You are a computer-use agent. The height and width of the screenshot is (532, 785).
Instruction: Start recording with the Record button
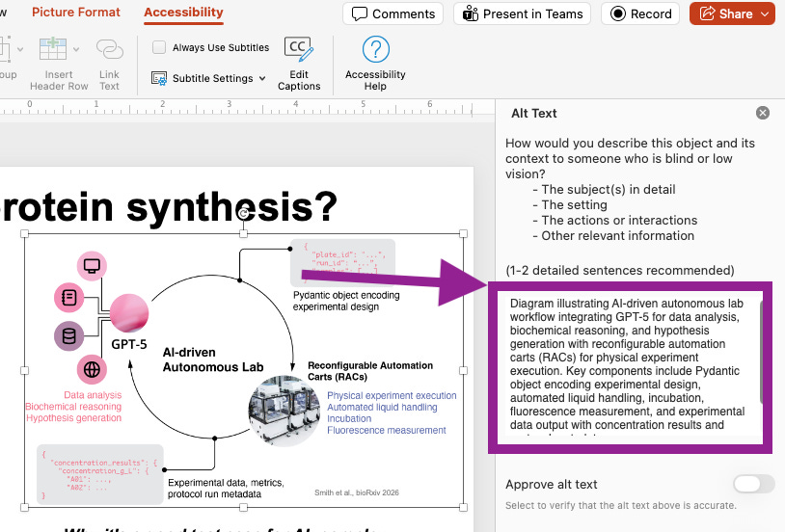coord(640,13)
